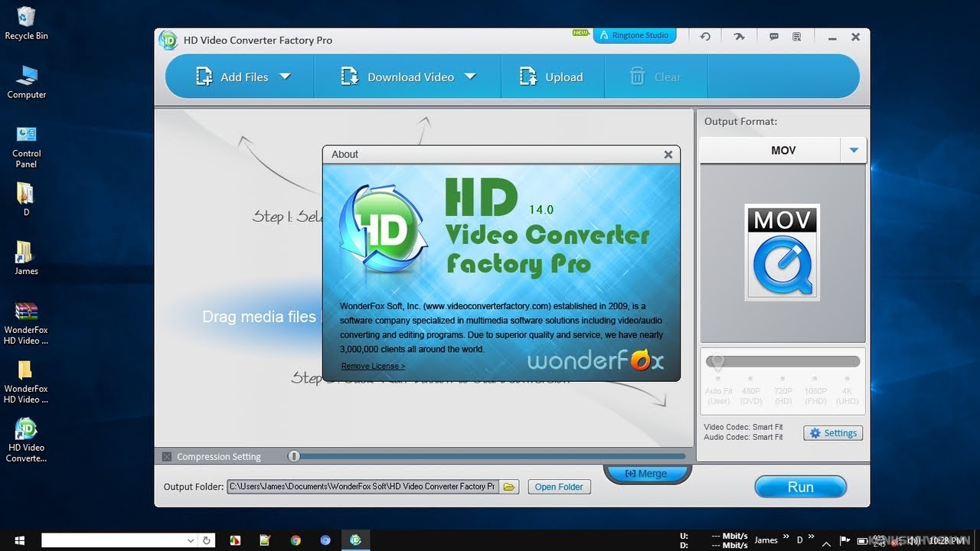Click the MOV QuickTime format thumbnail
Viewport: 980px width, 551px height.
782,253
